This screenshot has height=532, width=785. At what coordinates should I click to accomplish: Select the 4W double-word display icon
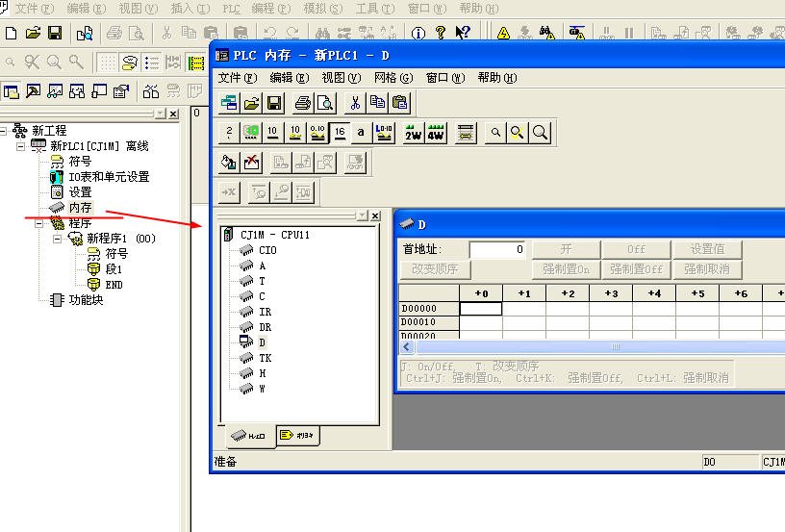436,133
